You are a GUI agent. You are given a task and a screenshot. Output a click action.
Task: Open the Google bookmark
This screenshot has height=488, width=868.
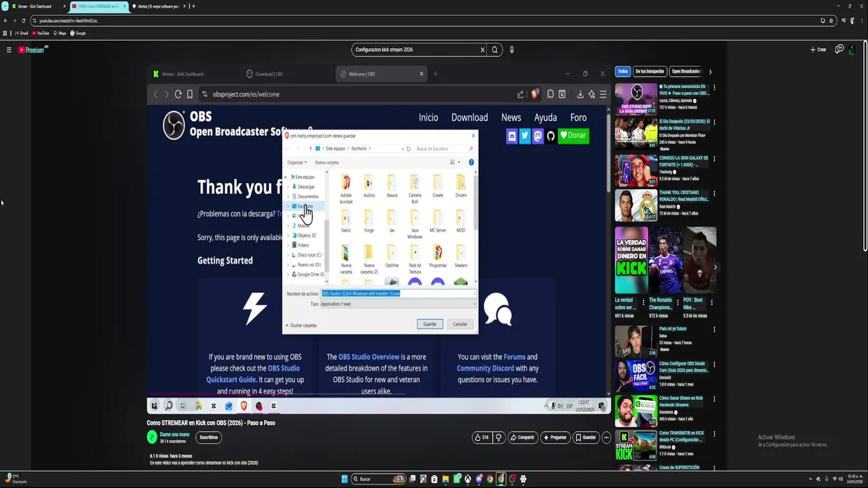click(78, 33)
